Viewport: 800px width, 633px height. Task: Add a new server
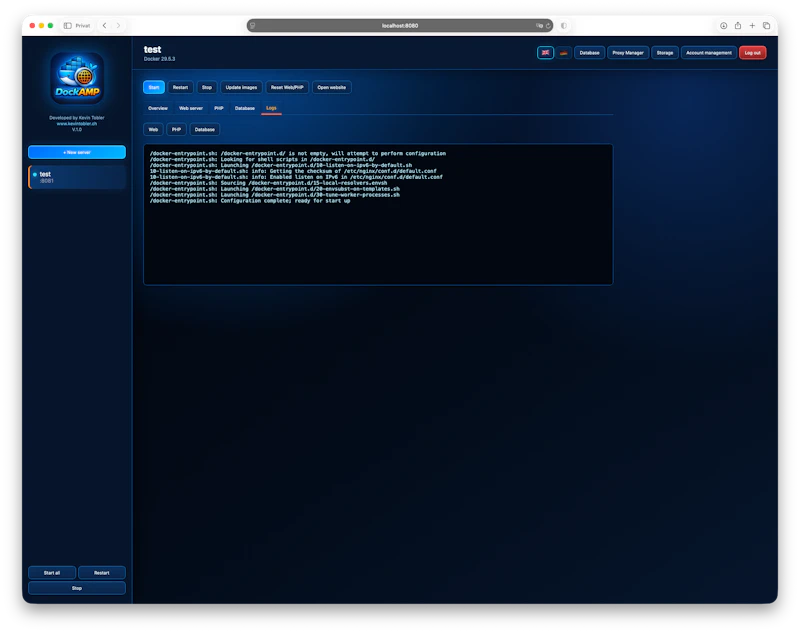(x=77, y=152)
